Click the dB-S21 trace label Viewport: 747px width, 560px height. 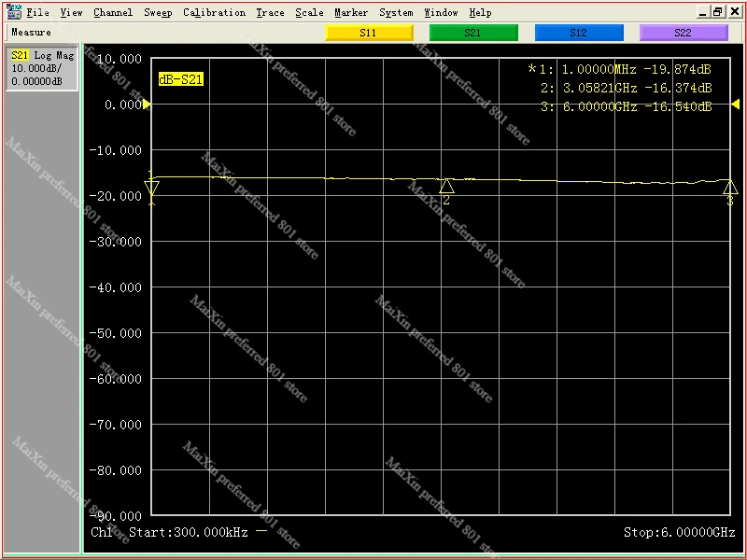coord(180,79)
